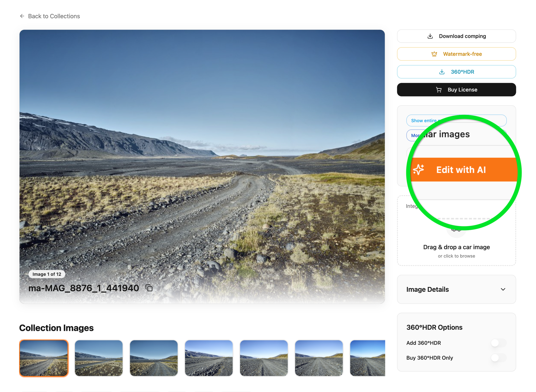The height and width of the screenshot is (392, 536).
Task: Enable the Add 360°HDR toggle
Action: [x=498, y=343]
